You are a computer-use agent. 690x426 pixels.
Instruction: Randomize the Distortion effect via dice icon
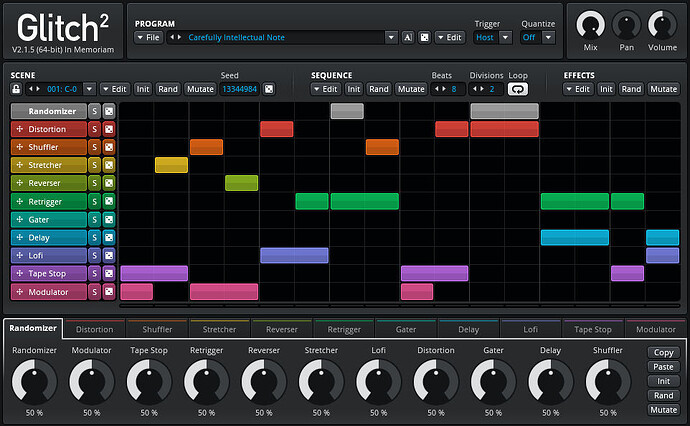tap(109, 129)
